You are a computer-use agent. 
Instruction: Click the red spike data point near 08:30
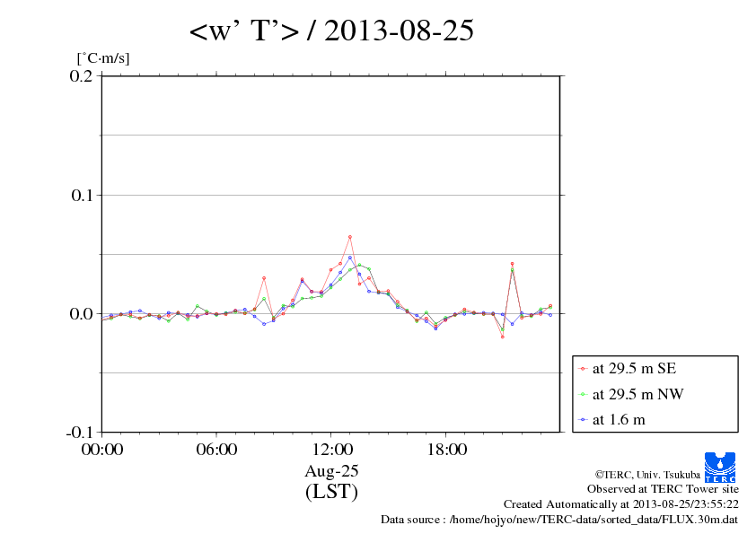point(264,278)
